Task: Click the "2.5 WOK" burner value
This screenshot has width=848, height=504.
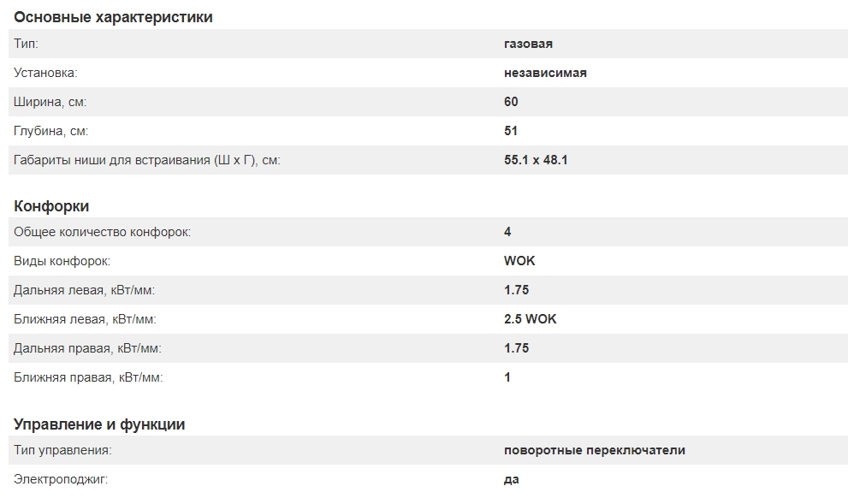Action: click(x=531, y=319)
